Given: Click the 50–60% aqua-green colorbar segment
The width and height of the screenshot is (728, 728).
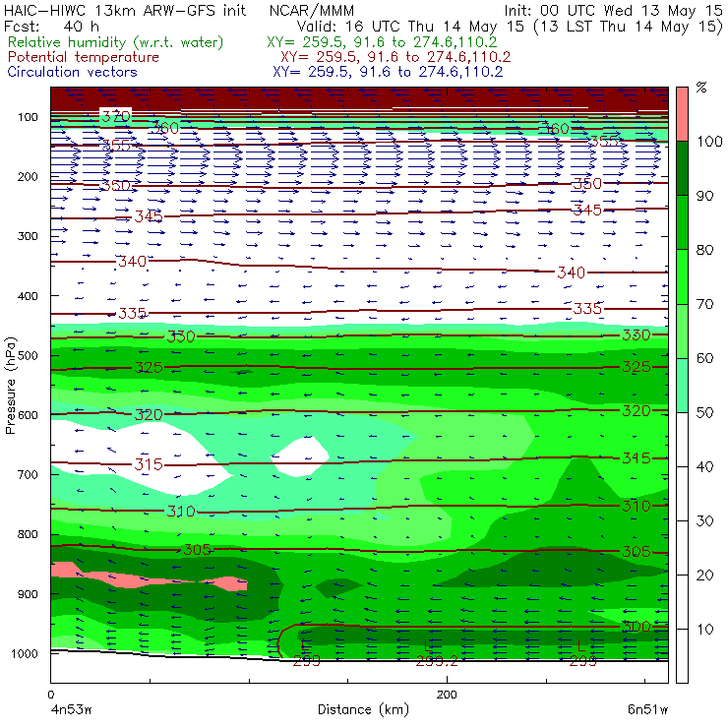Looking at the screenshot, I should (682, 386).
